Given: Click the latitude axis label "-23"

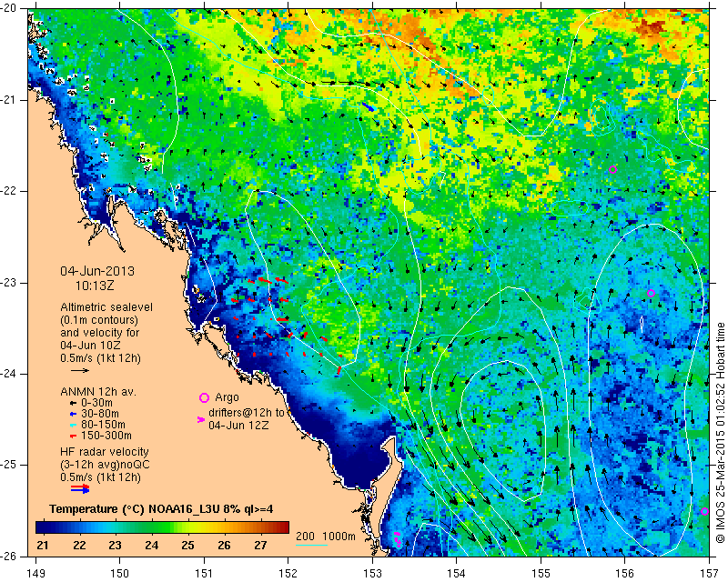Looking at the screenshot, I should (9, 283).
